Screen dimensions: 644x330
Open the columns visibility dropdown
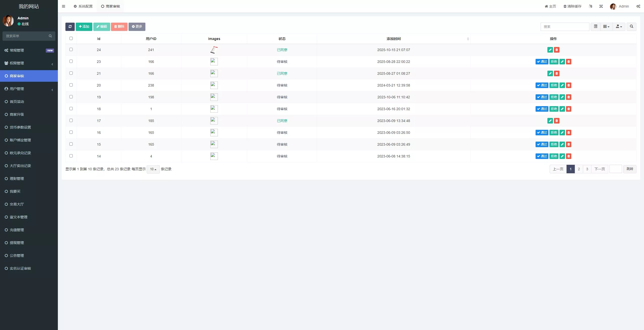(606, 27)
